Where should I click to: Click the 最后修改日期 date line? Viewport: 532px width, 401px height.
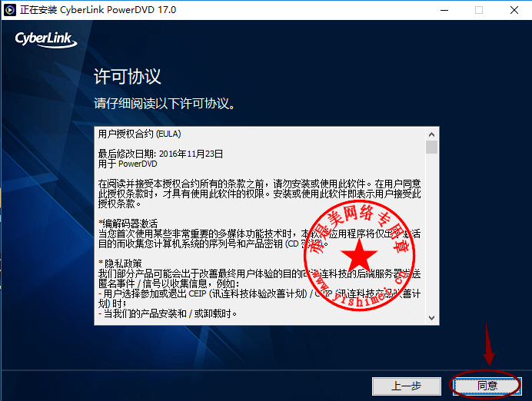click(x=161, y=154)
